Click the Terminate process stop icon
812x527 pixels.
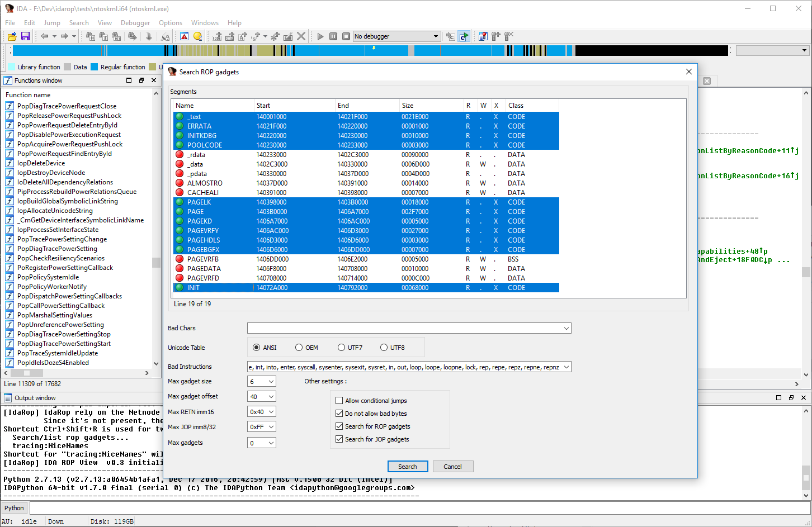(346, 36)
